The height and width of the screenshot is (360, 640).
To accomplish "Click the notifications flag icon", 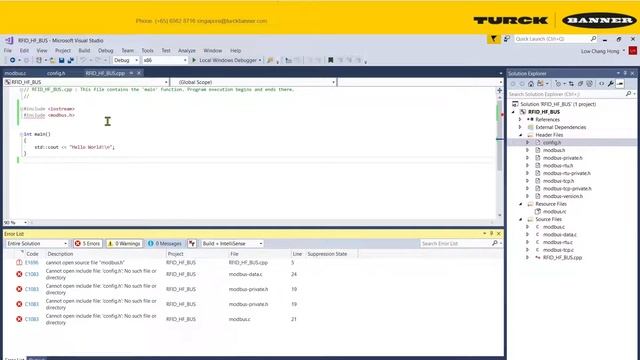I will 493,39.
